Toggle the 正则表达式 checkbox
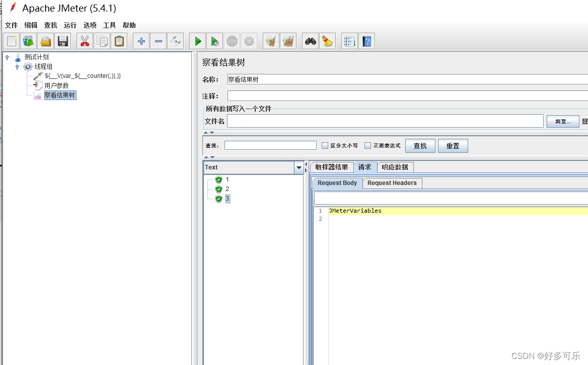Image resolution: width=588 pixels, height=365 pixels. [x=367, y=146]
